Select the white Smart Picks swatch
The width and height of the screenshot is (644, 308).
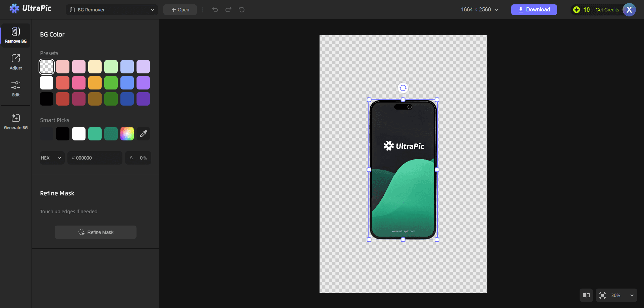click(79, 134)
